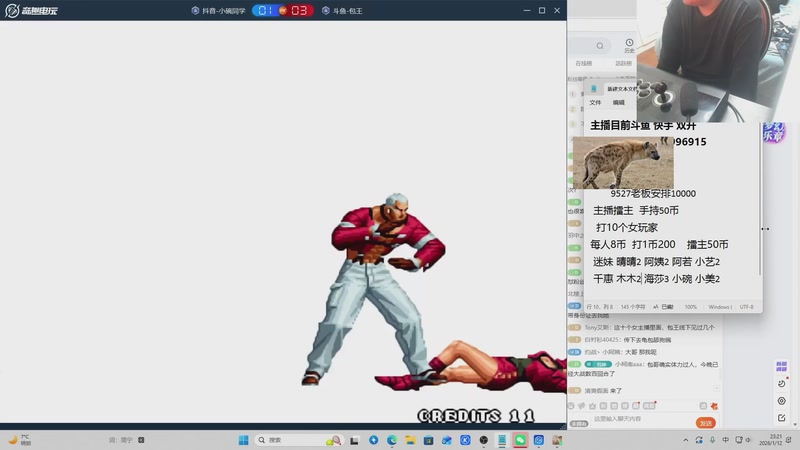Click the weather widget in taskbar
The image size is (800, 450).
pyautogui.click(x=19, y=440)
